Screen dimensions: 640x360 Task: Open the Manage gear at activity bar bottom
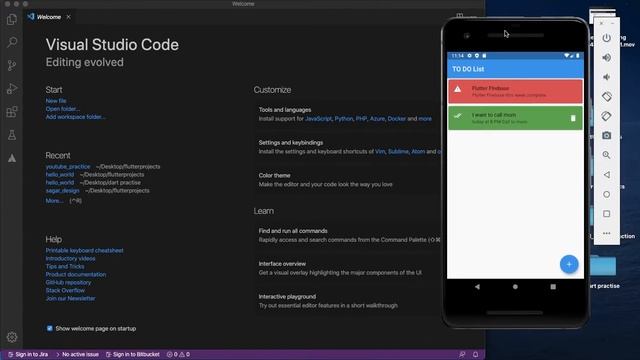(12, 337)
